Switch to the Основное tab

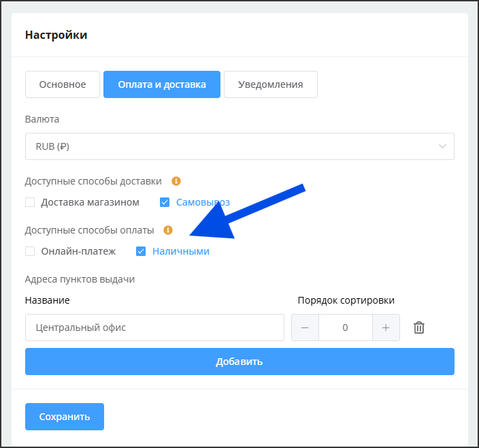click(63, 84)
